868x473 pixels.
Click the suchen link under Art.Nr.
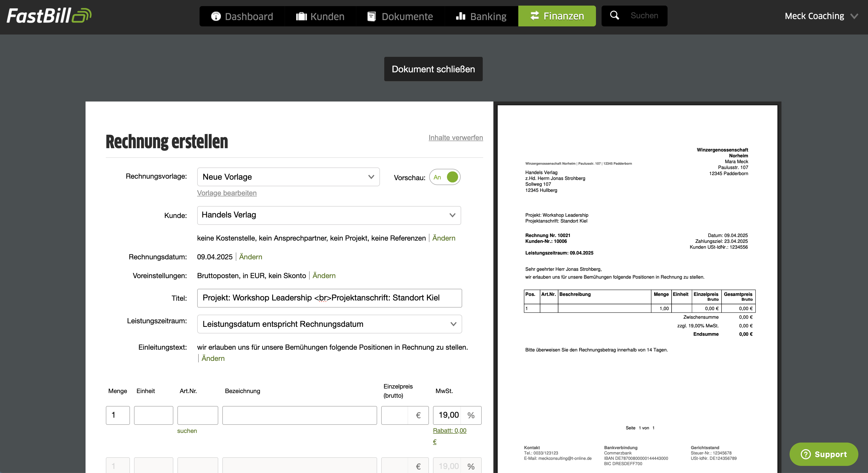(187, 431)
